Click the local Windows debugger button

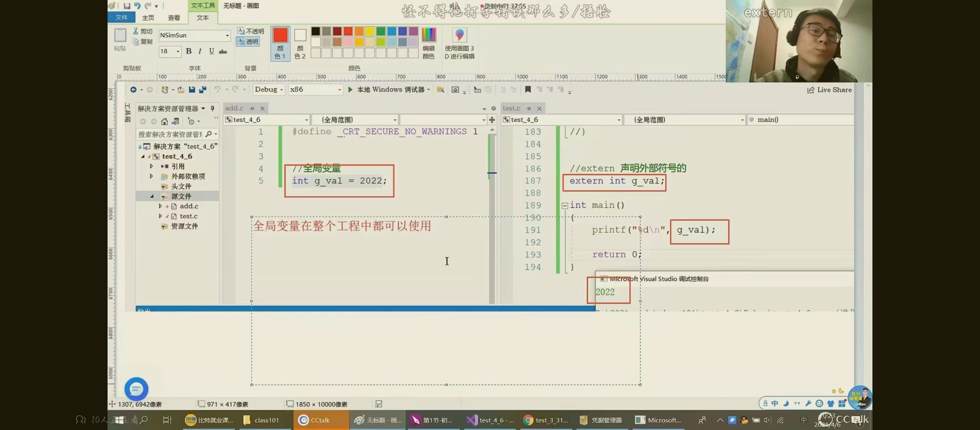point(388,90)
